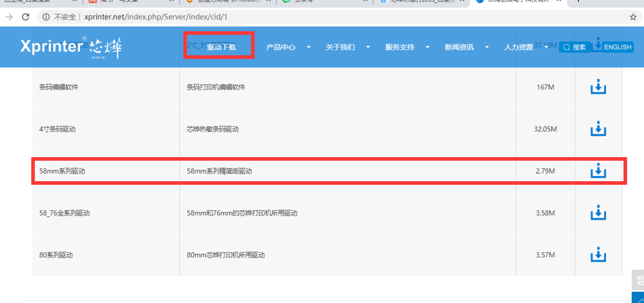Image resolution: width=644 pixels, height=303 pixels.
Task: Select the 条码编辑软件 name cell
Action: [106, 87]
